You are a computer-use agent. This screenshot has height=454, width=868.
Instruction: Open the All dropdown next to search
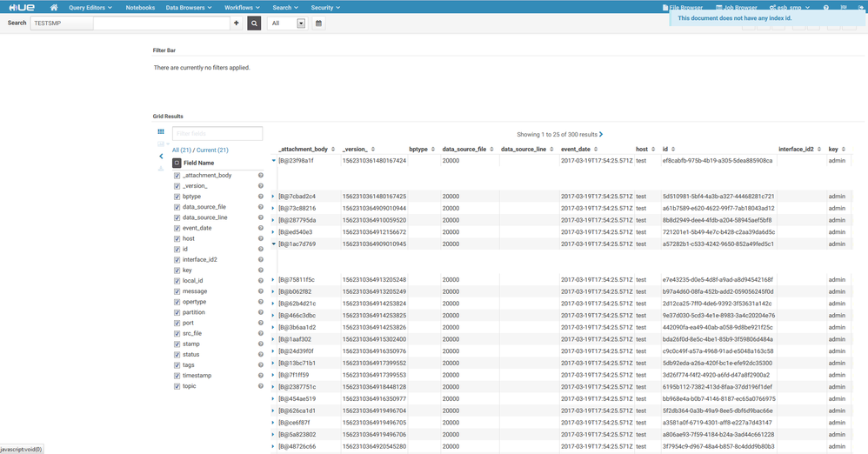[x=288, y=23]
